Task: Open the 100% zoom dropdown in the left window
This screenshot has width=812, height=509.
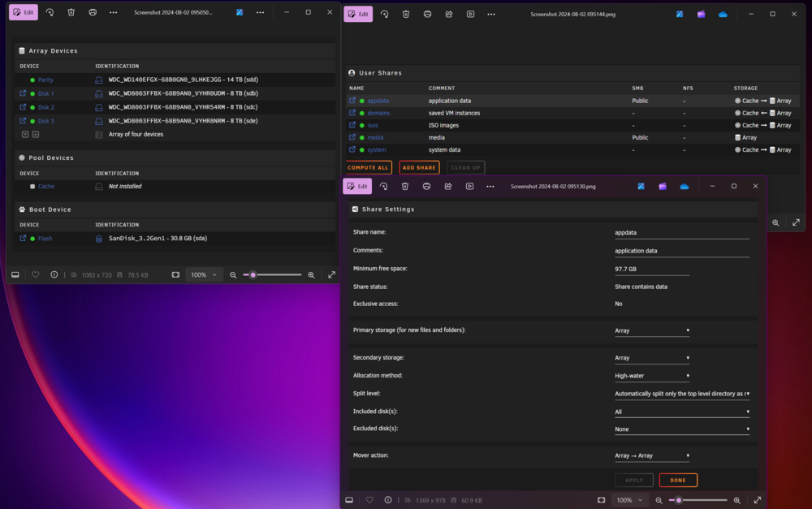Action: pyautogui.click(x=204, y=275)
